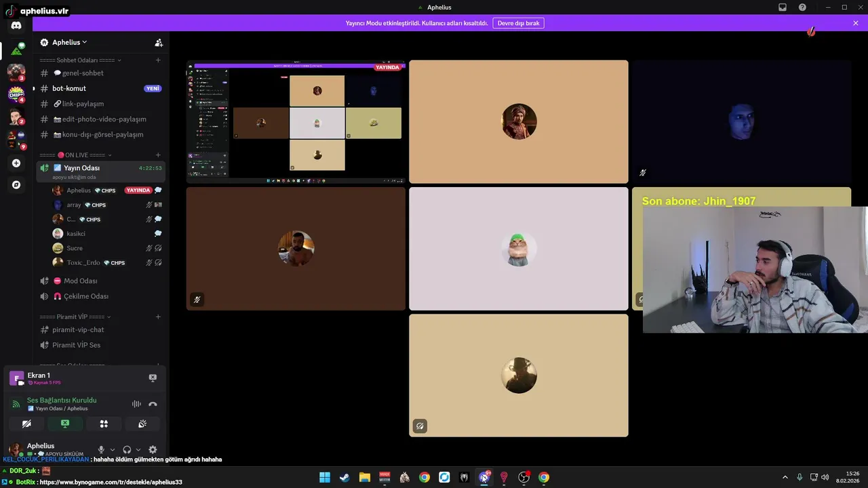Viewport: 868px width, 488px height.
Task: Open OBS Studio from taskbar
Action: coord(524,477)
